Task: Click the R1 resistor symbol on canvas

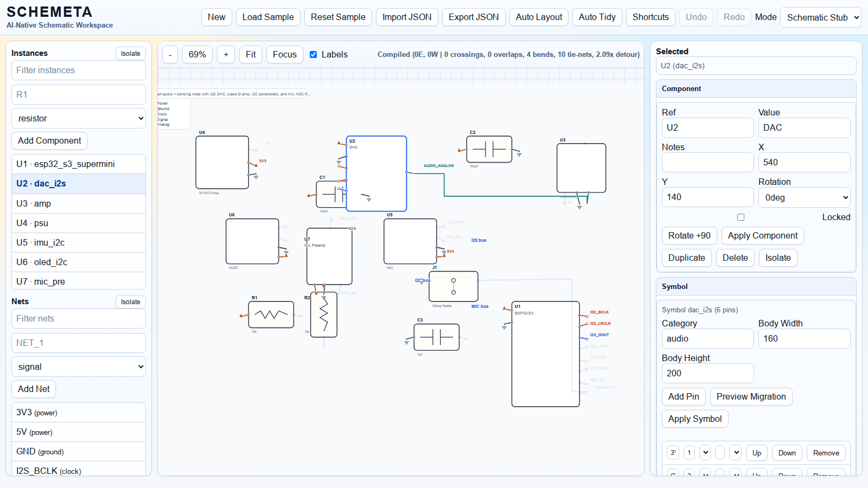Action: click(x=271, y=314)
